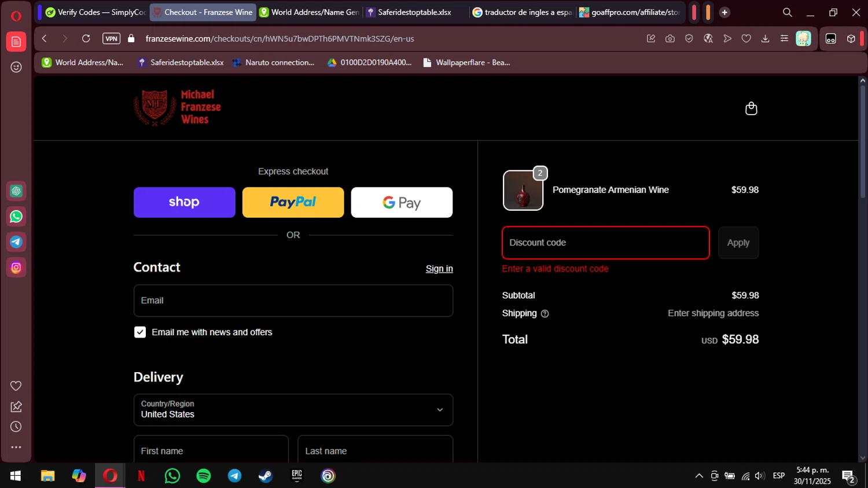Open World Address/Na... bookmark
Screen dimensions: 868x488
tap(83, 63)
